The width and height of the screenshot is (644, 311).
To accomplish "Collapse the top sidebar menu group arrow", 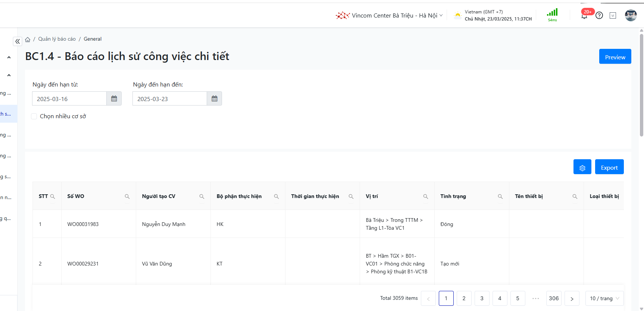I will (x=9, y=57).
